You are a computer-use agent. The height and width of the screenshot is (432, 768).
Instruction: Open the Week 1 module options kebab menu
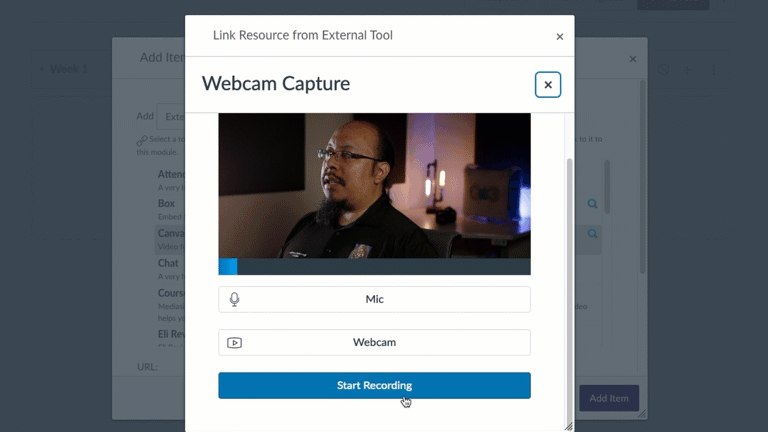coord(714,70)
